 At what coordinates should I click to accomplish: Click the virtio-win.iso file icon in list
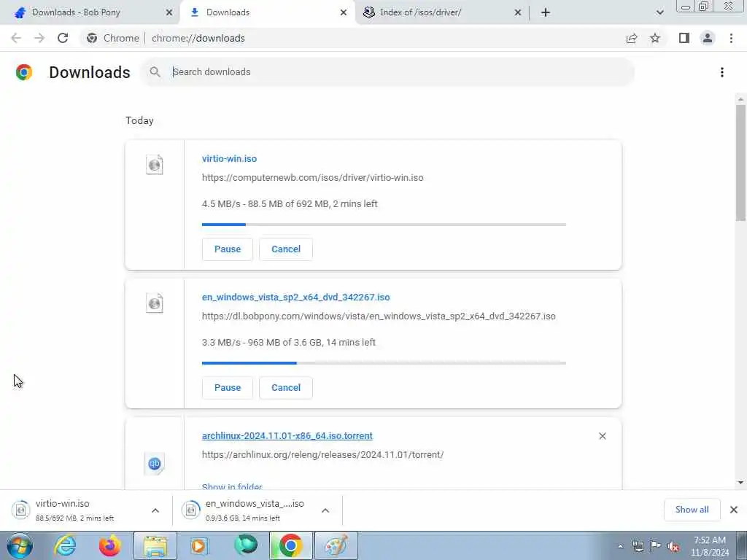155,165
